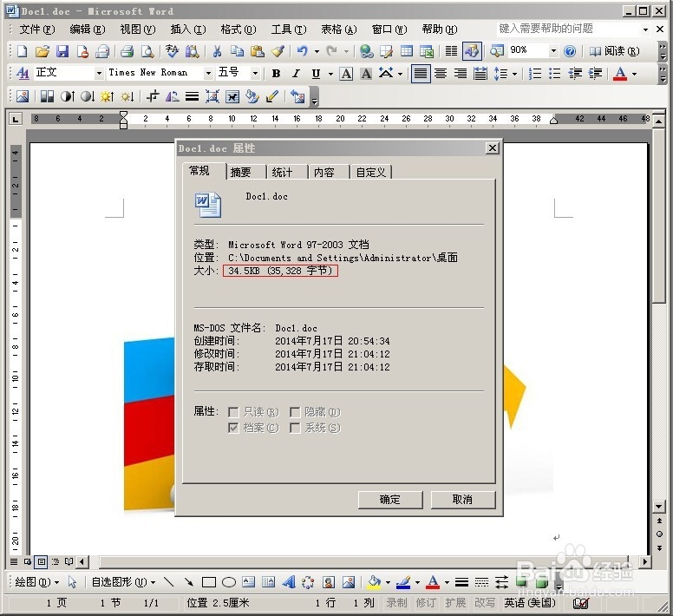Click the Line Color brush swatch
673x616 pixels.
click(403, 582)
